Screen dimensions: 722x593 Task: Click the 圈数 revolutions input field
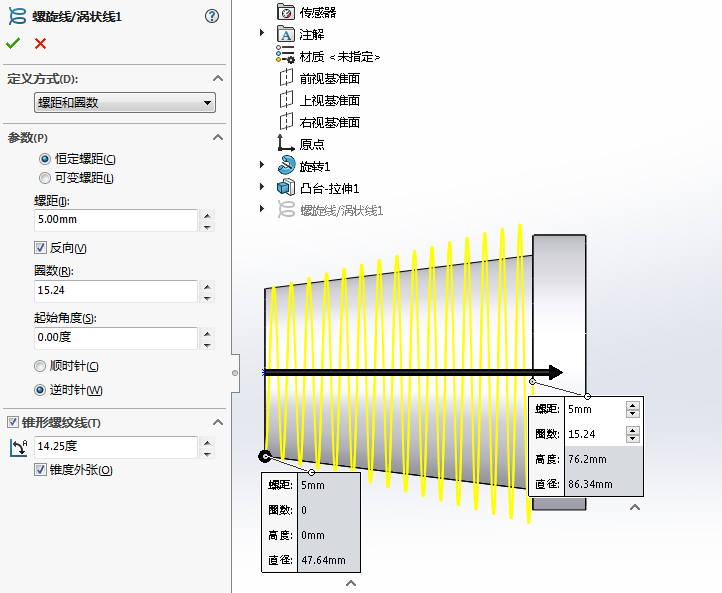click(x=115, y=291)
